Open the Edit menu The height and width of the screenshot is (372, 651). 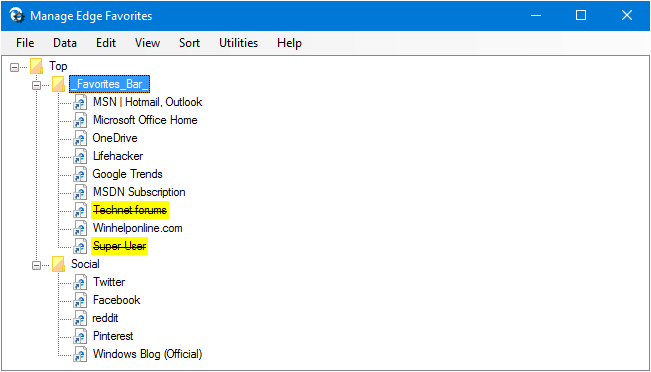(x=106, y=43)
